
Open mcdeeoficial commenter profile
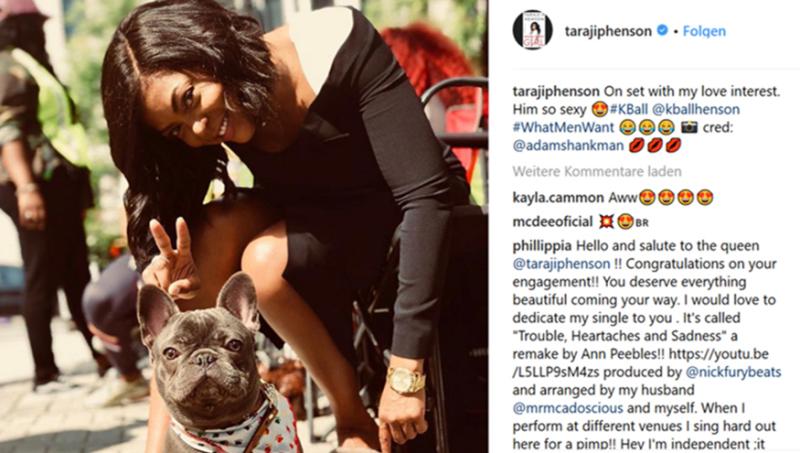coord(553,222)
